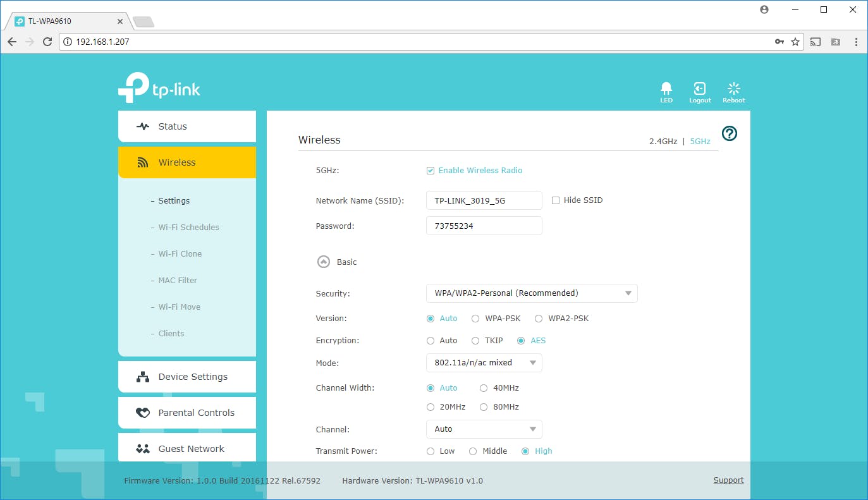
Task: Open the Channel dropdown
Action: point(484,429)
